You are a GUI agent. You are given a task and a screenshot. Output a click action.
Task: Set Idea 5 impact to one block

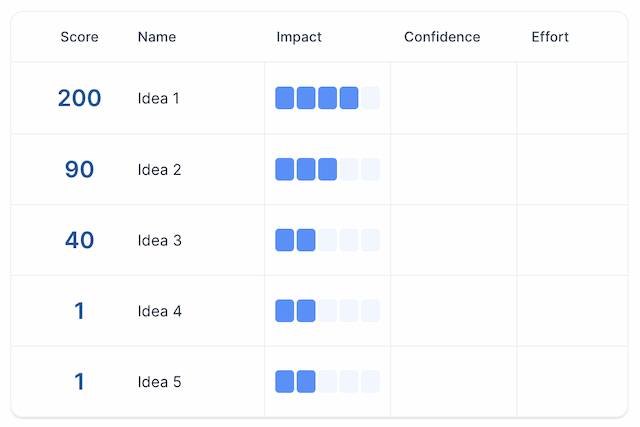284,382
